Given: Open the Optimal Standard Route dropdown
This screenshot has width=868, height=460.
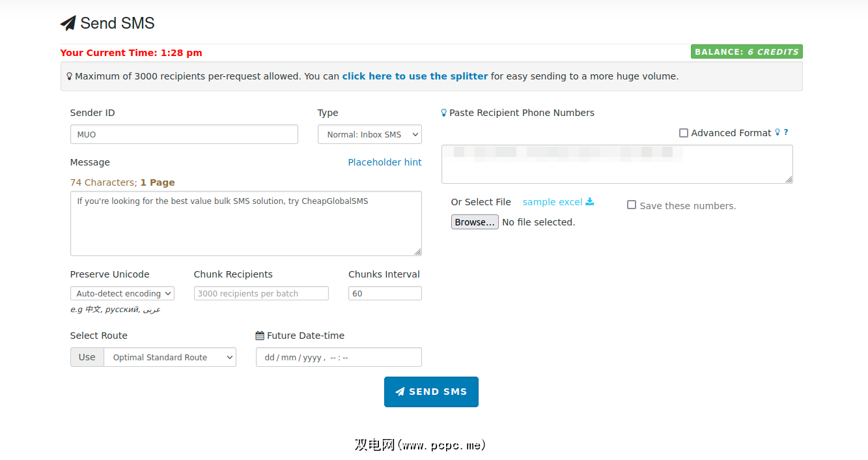Looking at the screenshot, I should click(x=170, y=358).
